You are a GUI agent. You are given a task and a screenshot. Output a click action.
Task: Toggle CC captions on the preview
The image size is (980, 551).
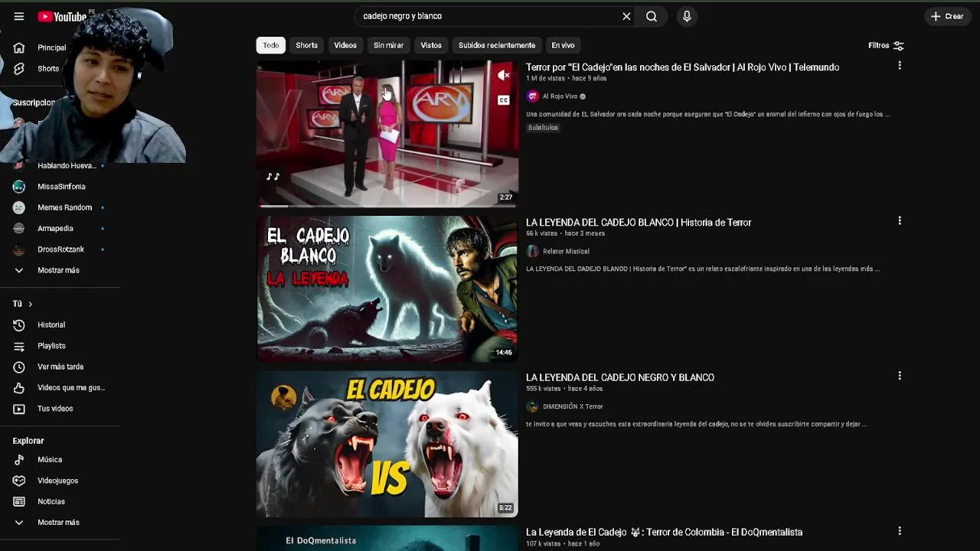click(x=503, y=100)
